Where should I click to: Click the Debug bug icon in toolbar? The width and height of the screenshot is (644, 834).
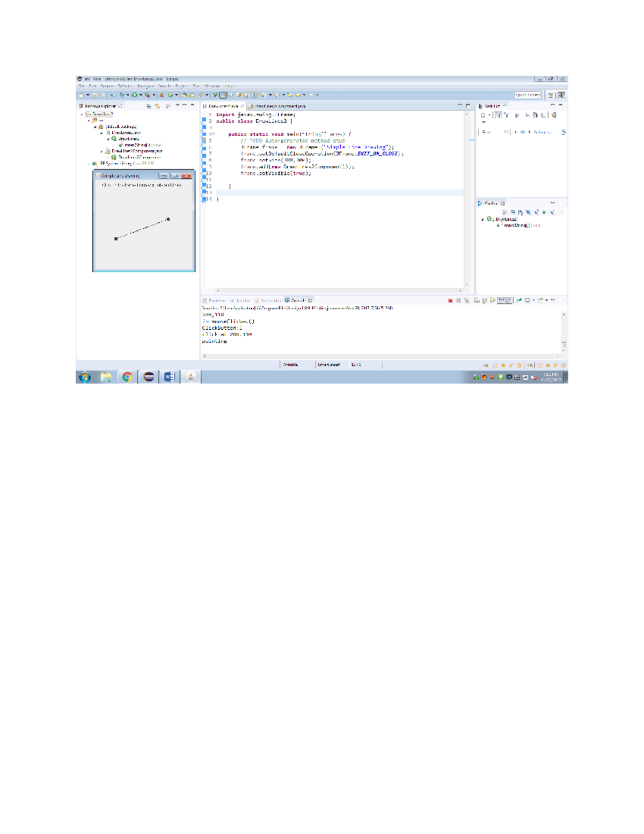pos(122,95)
